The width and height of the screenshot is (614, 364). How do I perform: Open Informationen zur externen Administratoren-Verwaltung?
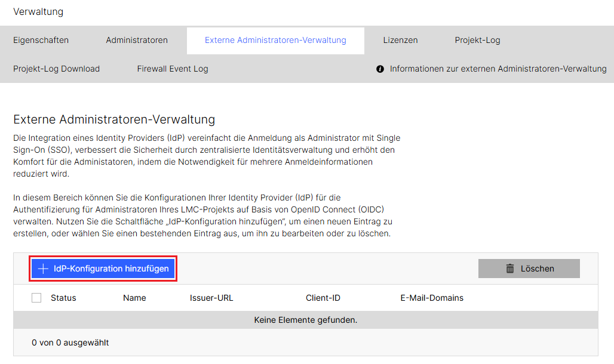tap(499, 69)
